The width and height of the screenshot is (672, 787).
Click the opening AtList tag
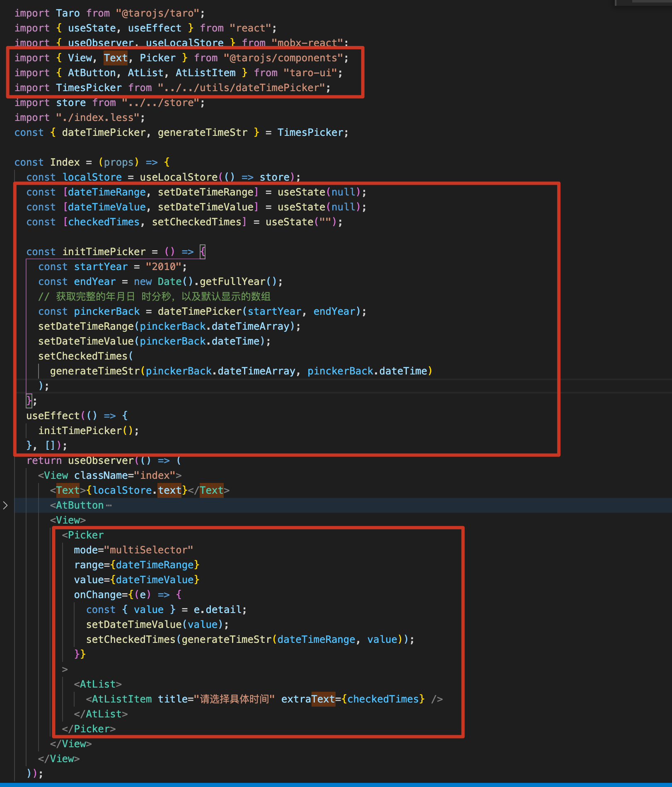pyautogui.click(x=98, y=684)
